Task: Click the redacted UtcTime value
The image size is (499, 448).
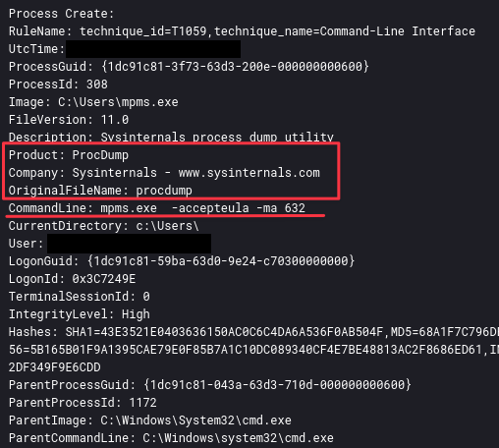Action: pos(153,49)
